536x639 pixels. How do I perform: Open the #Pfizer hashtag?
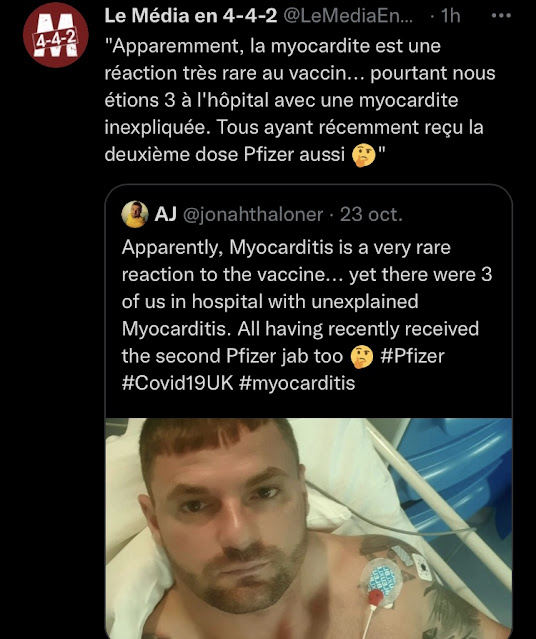(412, 356)
